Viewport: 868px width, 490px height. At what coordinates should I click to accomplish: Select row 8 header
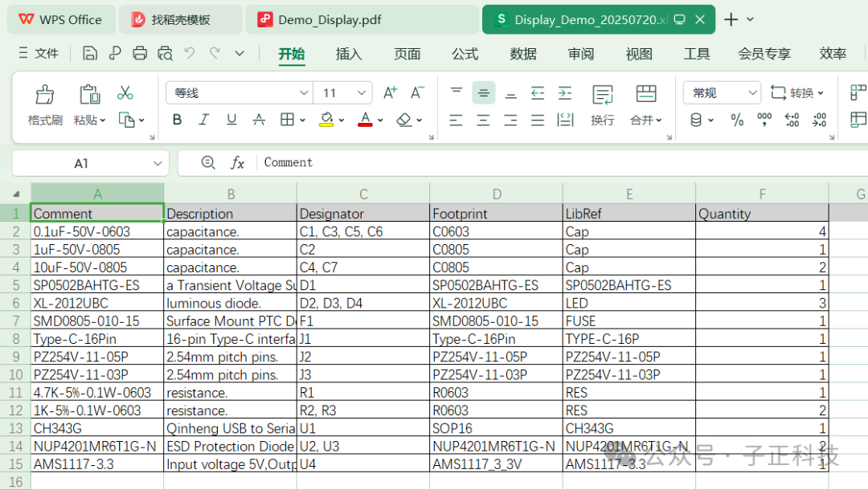click(15, 339)
